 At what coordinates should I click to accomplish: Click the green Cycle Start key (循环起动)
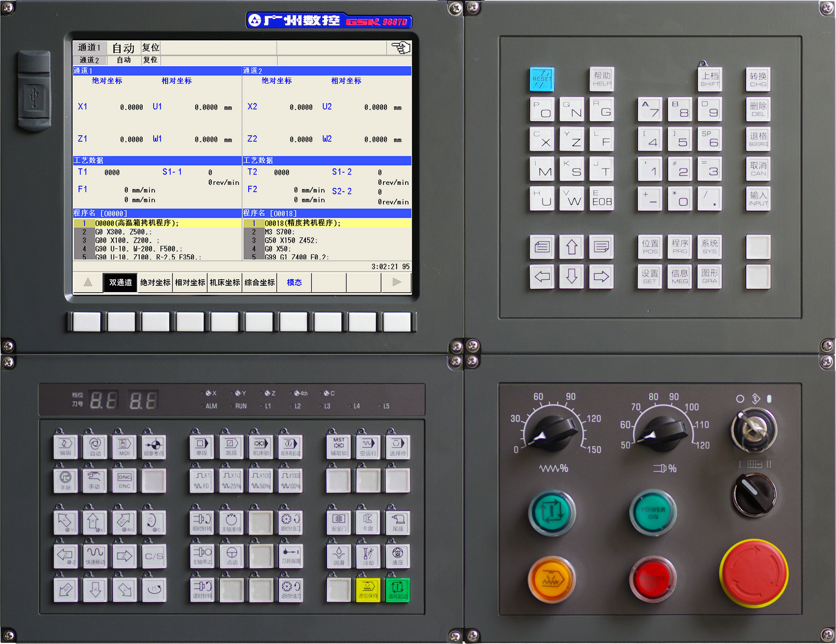click(x=397, y=590)
